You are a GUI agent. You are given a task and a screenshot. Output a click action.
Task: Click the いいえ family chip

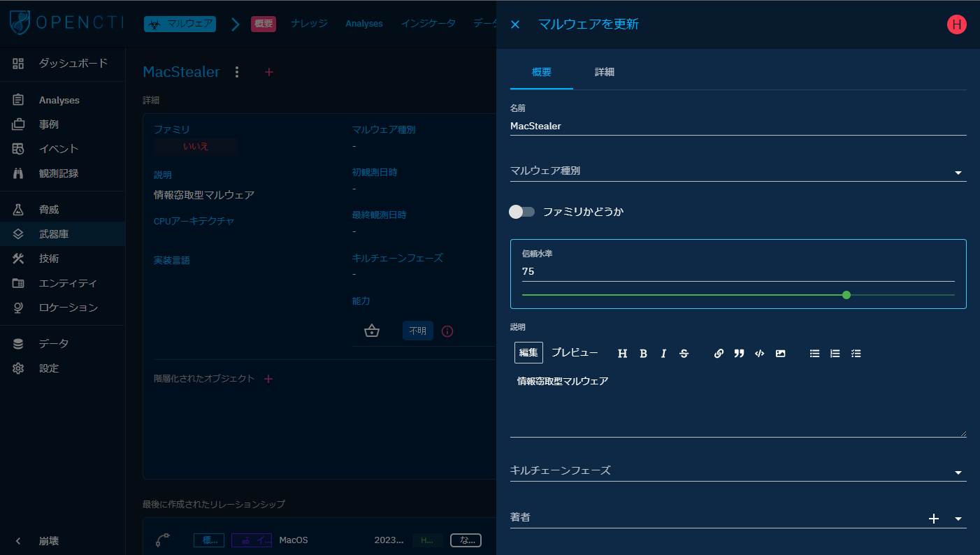pos(196,147)
